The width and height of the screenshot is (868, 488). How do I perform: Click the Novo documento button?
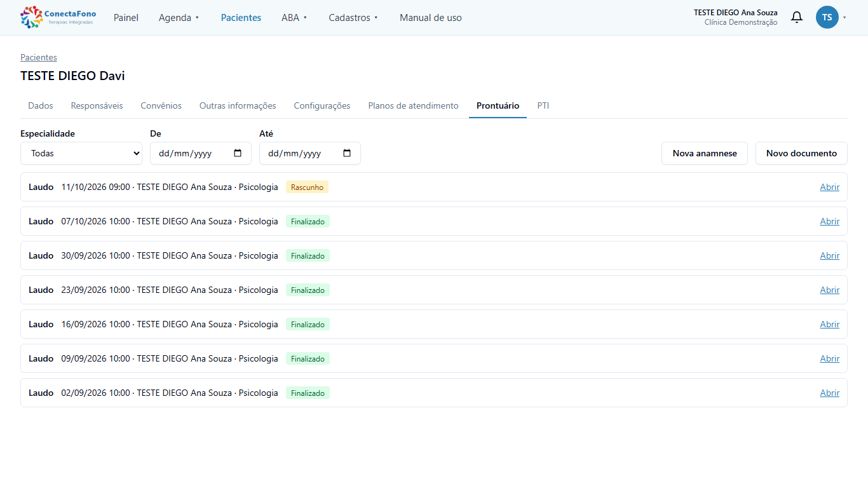tap(801, 153)
